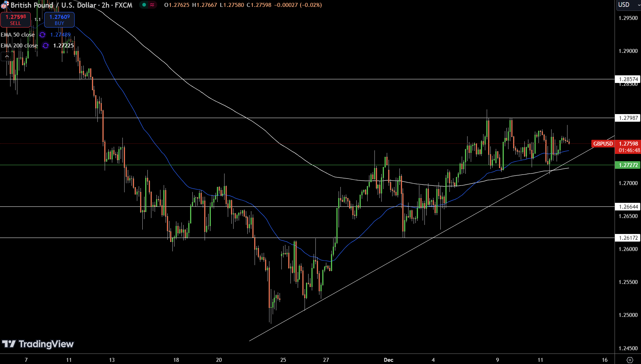The height and width of the screenshot is (364, 641).
Task: Click the 18 date label on the time axis
Action: pos(176,360)
